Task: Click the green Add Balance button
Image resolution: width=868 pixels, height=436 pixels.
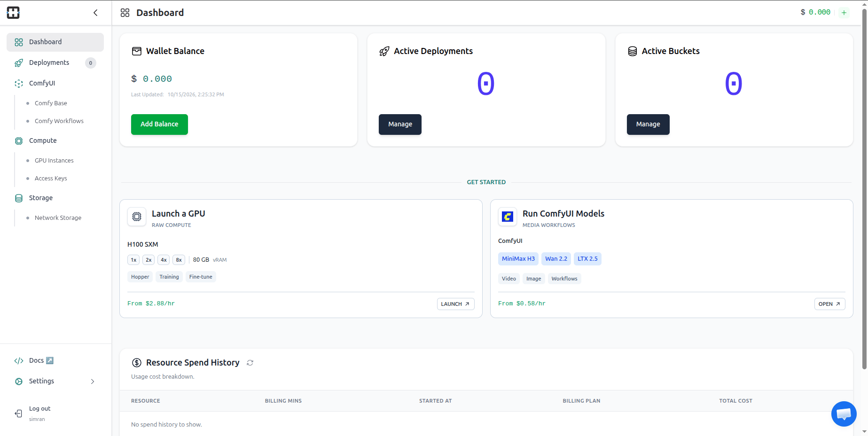Action: click(x=159, y=125)
